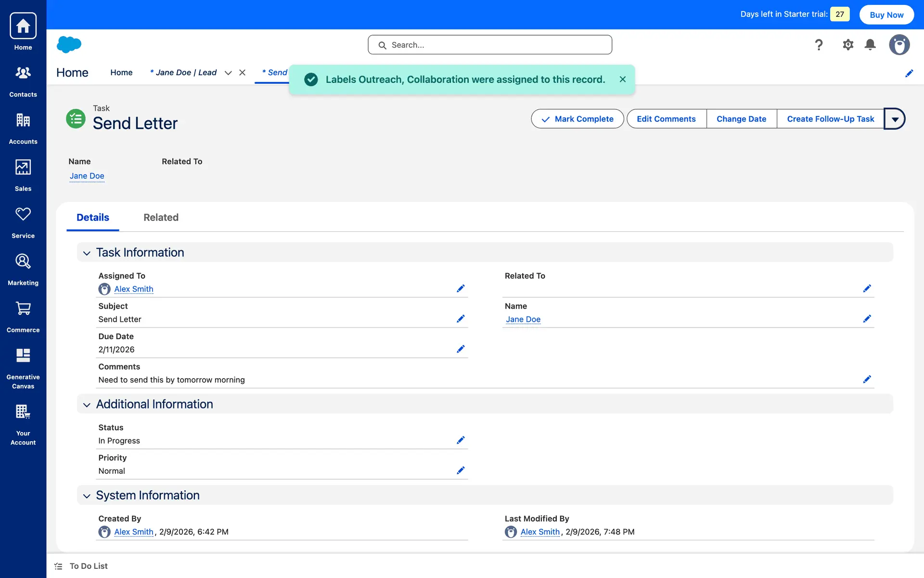Click the help question mark icon
The width and height of the screenshot is (924, 578).
point(819,45)
